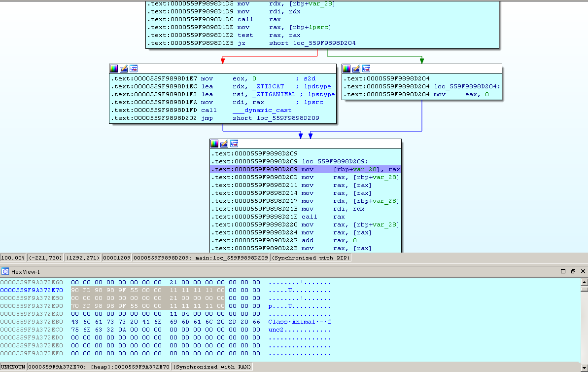
Task: Click the mov rdi, rax ; lpsrc line
Action: pos(217,102)
